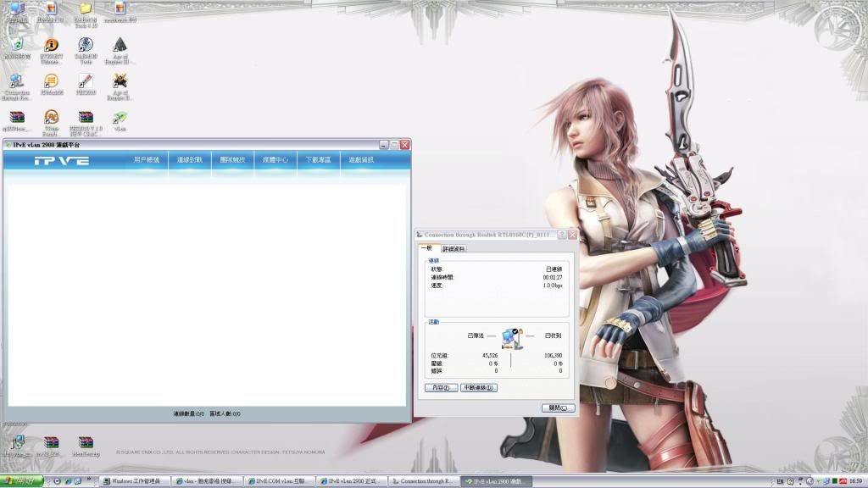This screenshot has height=488, width=868.
Task: Open the Age of Empires II helmet shortcut
Action: 120,82
